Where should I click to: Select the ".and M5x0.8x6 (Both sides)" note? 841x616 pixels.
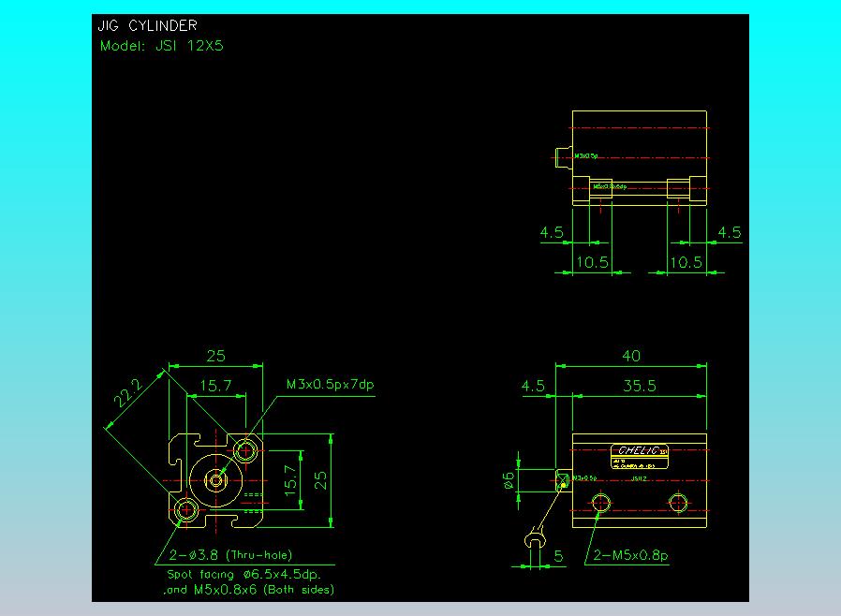click(249, 590)
